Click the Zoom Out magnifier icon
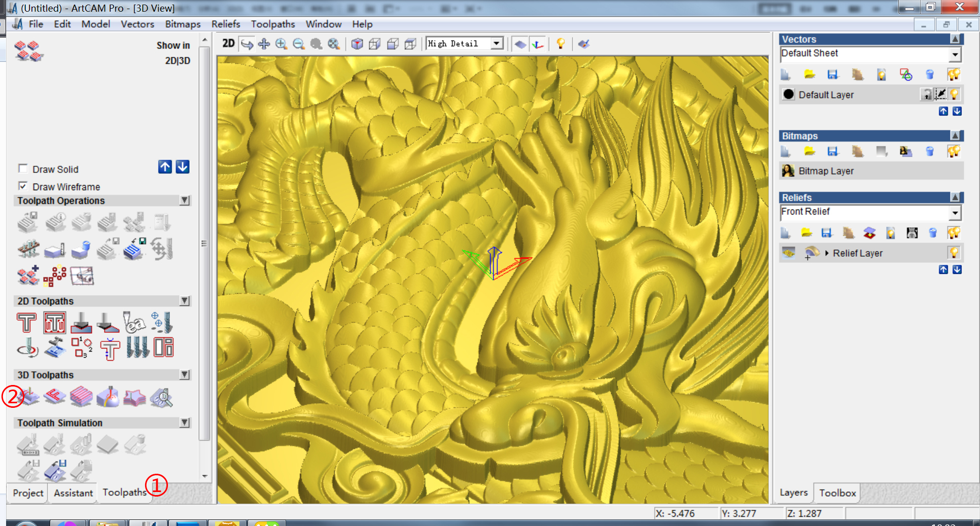The image size is (980, 526). point(299,44)
